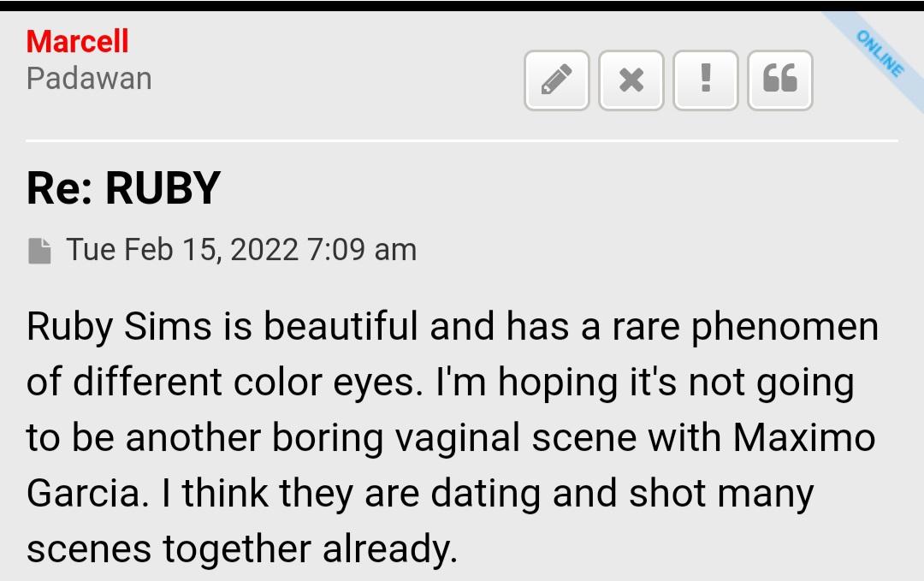Click the divider line under the username
Screen dimensions: 924x581
point(462,140)
